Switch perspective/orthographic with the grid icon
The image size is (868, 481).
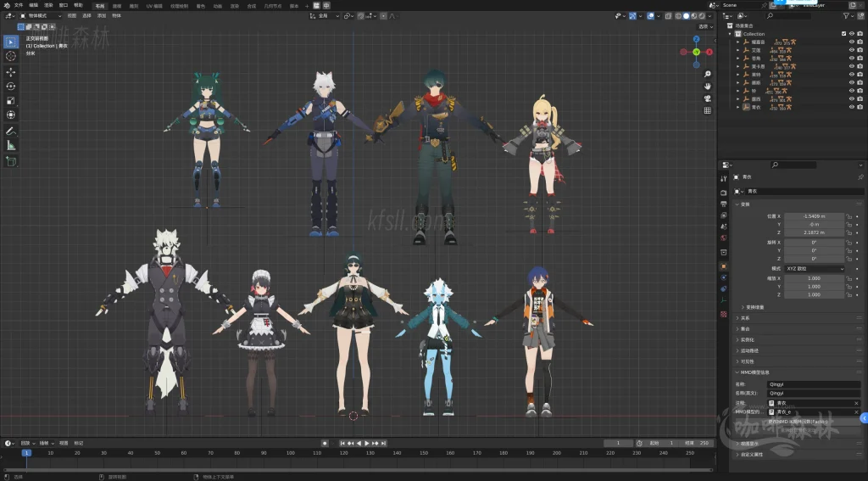pyautogui.click(x=708, y=110)
